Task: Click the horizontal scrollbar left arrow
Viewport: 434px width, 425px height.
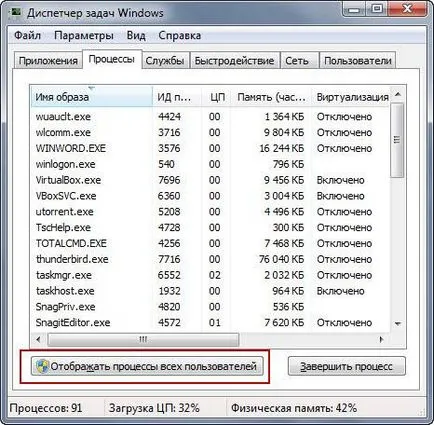Action: click(38, 340)
